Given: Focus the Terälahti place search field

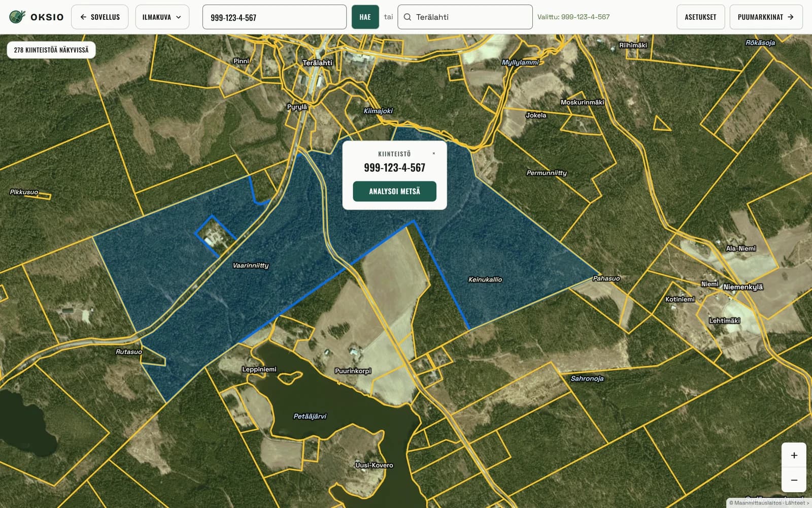Looking at the screenshot, I should (x=465, y=17).
